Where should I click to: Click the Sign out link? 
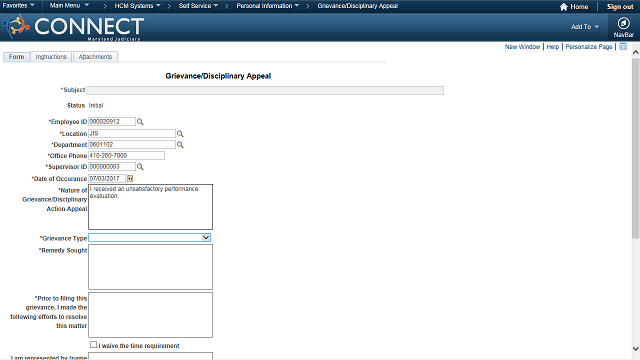click(x=620, y=7)
